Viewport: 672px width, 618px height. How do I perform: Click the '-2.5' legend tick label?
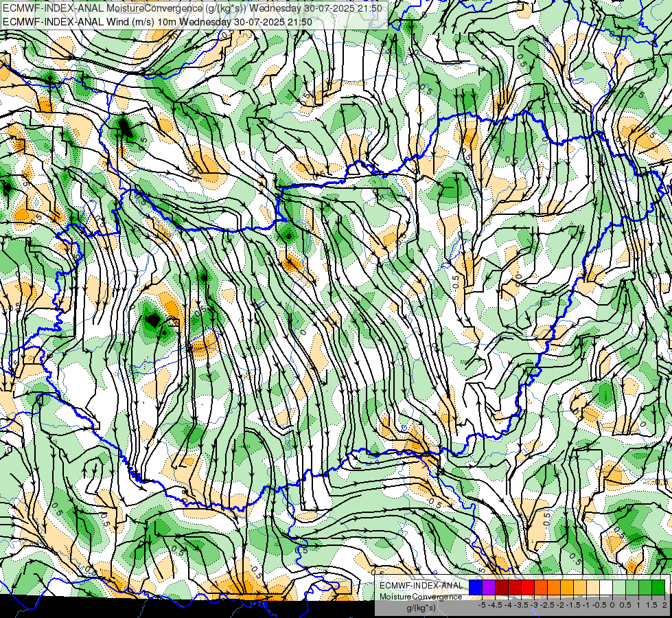tap(547, 605)
